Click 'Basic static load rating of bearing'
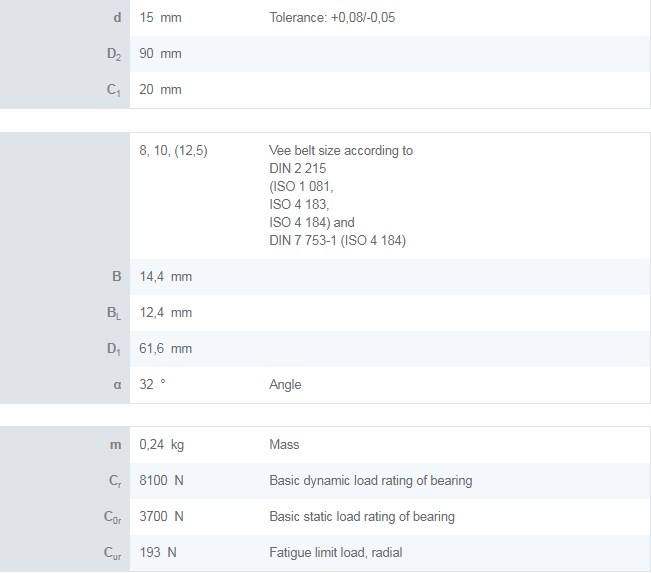 tap(362, 517)
